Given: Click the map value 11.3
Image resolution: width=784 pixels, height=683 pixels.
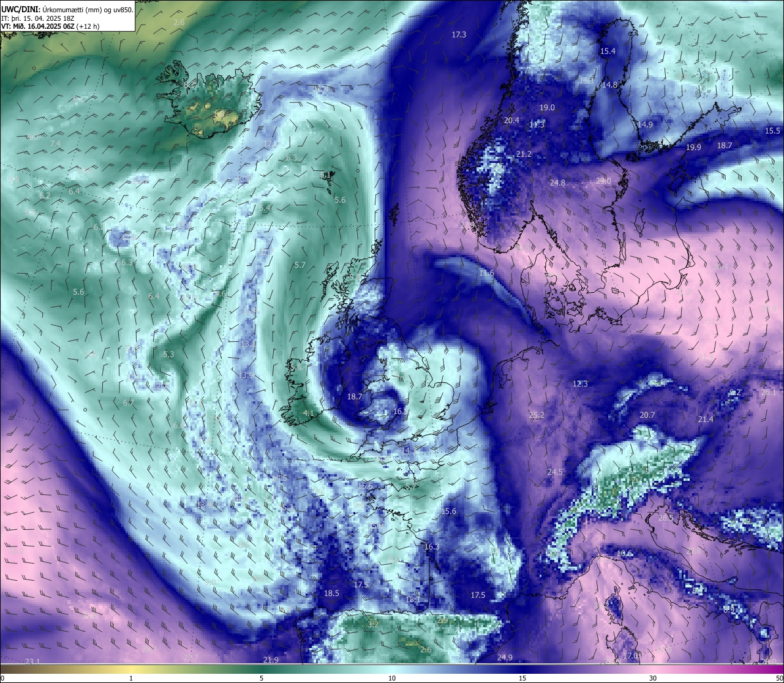Looking at the screenshot, I should (537, 125).
